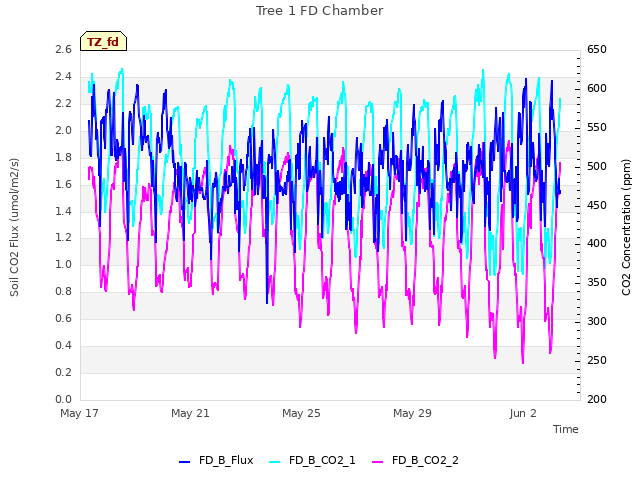Click the May 29 x-axis tick label
The width and height of the screenshot is (640, 480).
coord(412,413)
